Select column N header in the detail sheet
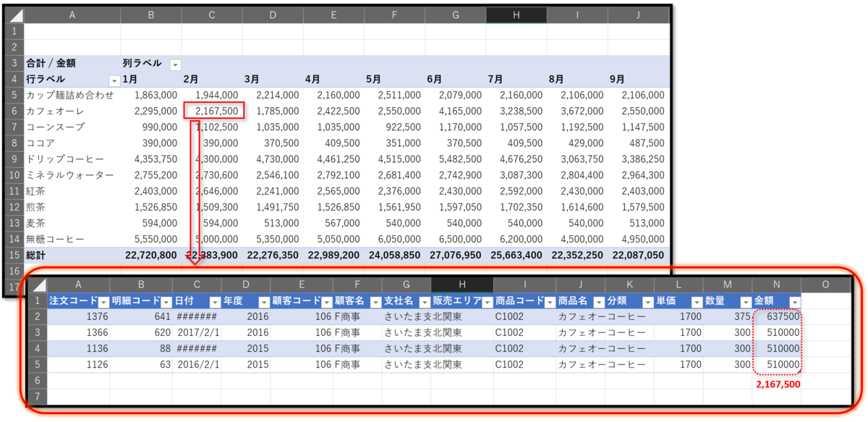This screenshot has width=868, height=422. coord(777,285)
